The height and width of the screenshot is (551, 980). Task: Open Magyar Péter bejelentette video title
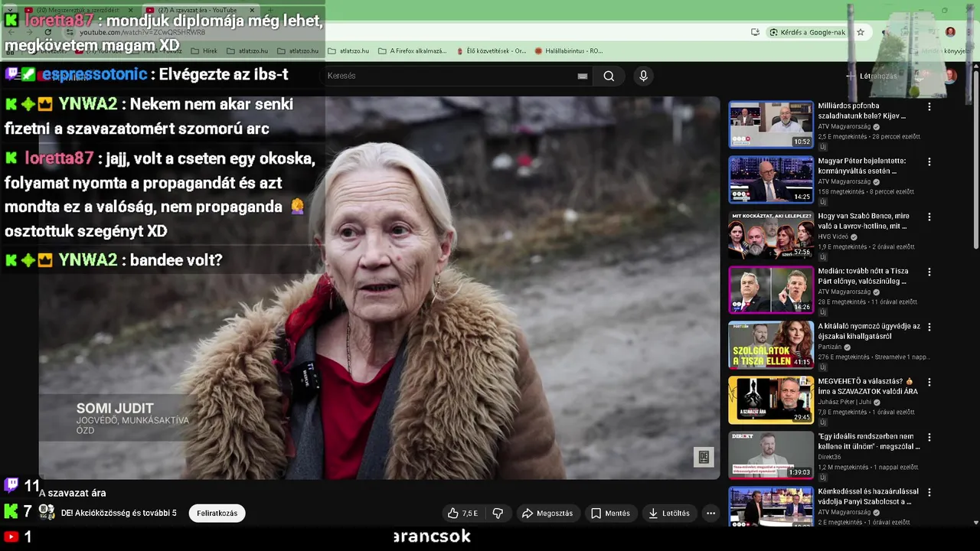tap(862, 166)
